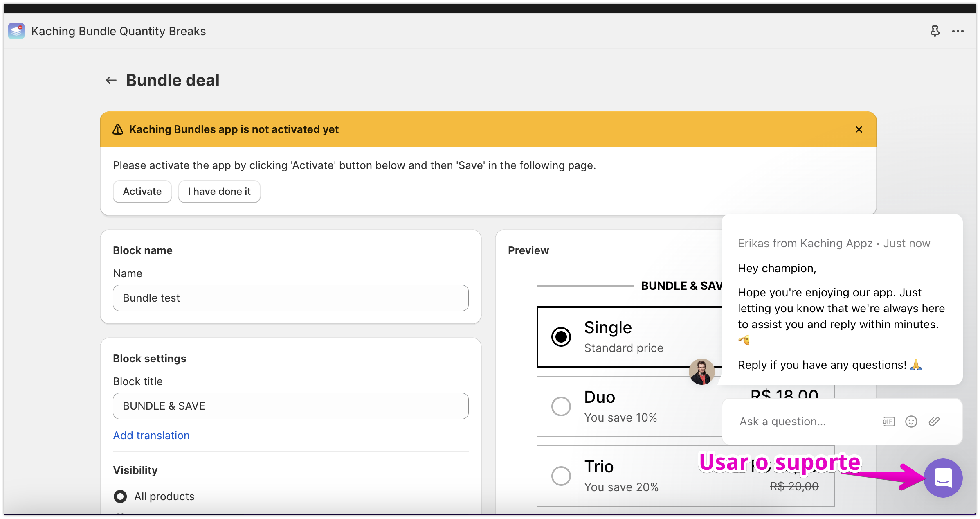Click the You save 20% text
980x519 pixels.
(621, 487)
